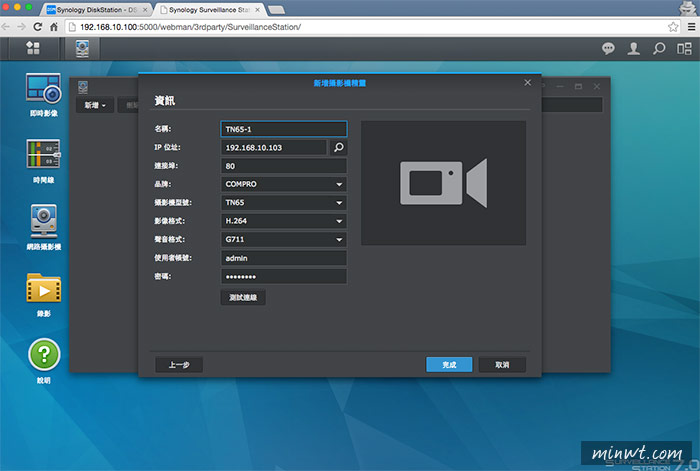Select the IP Camera taskbar app icon
This screenshot has width=700, height=471.
coord(82,48)
